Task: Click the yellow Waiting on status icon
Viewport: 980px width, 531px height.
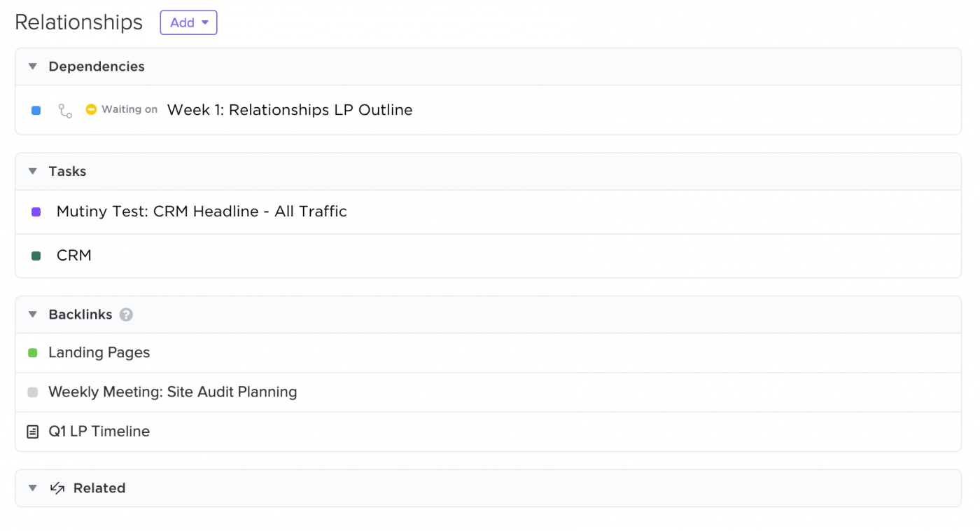Action: (91, 109)
